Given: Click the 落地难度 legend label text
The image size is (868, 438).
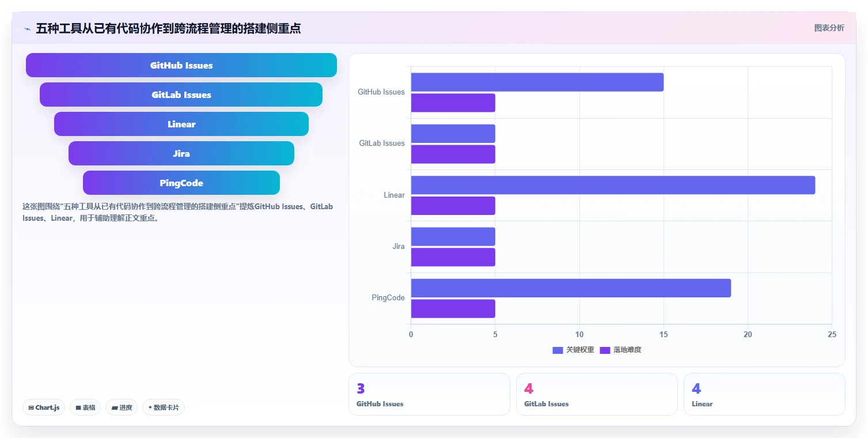Looking at the screenshot, I should click(627, 350).
